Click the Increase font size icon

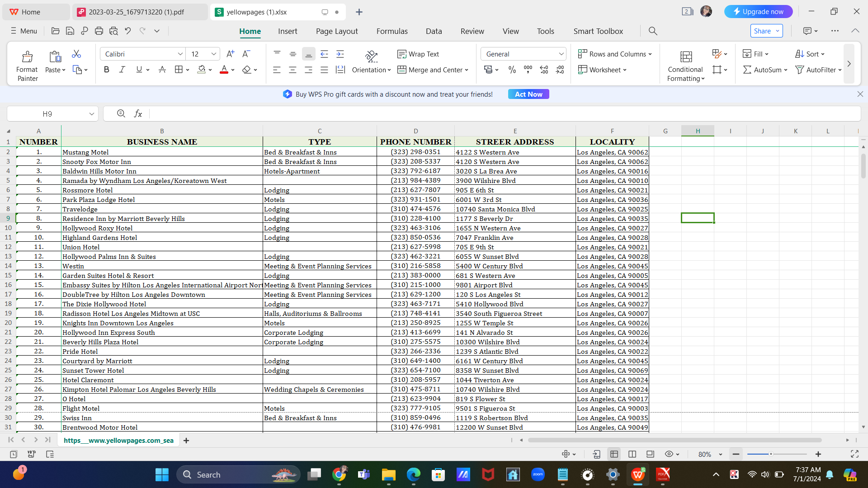coord(230,54)
